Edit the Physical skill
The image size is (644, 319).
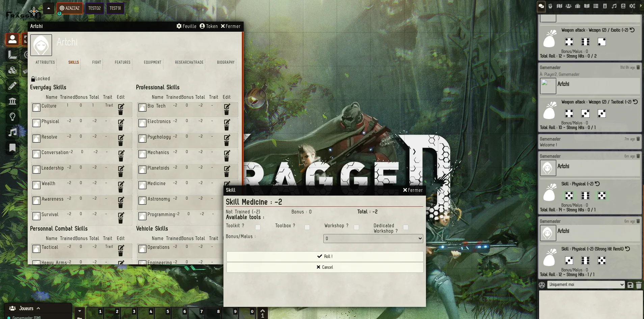[121, 122]
